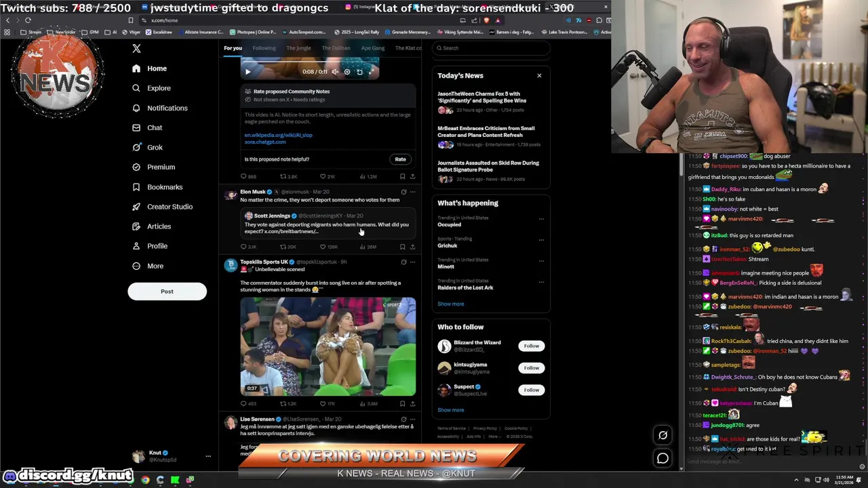The width and height of the screenshot is (868, 488).
Task: Open account menu dots beside Knut
Action: click(208, 456)
